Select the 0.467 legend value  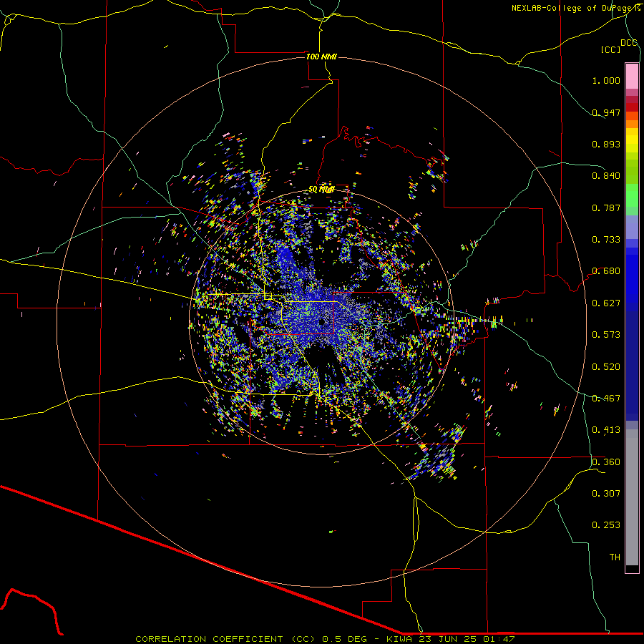pyautogui.click(x=606, y=399)
